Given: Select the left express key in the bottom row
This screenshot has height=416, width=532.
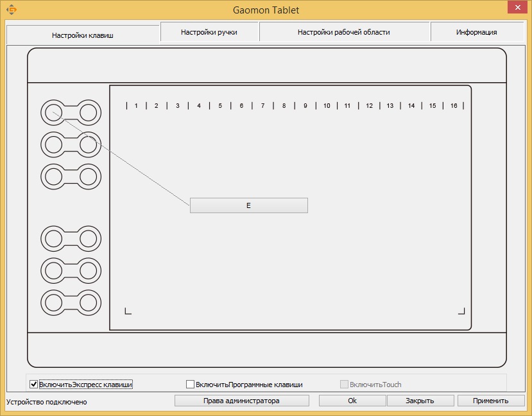Looking at the screenshot, I should coord(54,302).
